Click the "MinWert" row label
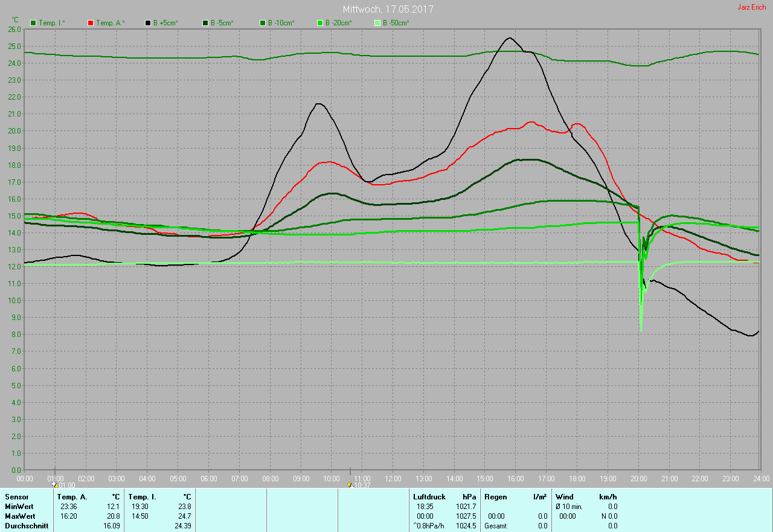Image resolution: width=773 pixels, height=532 pixels. coord(19,507)
